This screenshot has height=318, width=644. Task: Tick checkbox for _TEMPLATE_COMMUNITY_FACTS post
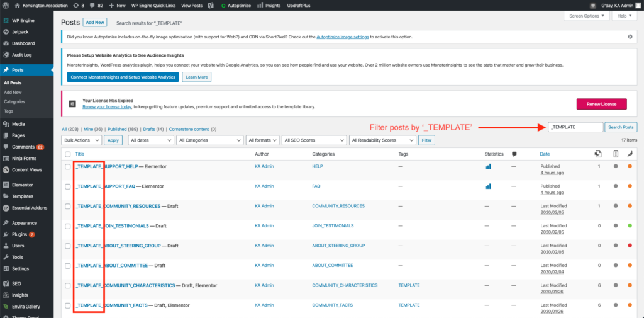[68, 305]
